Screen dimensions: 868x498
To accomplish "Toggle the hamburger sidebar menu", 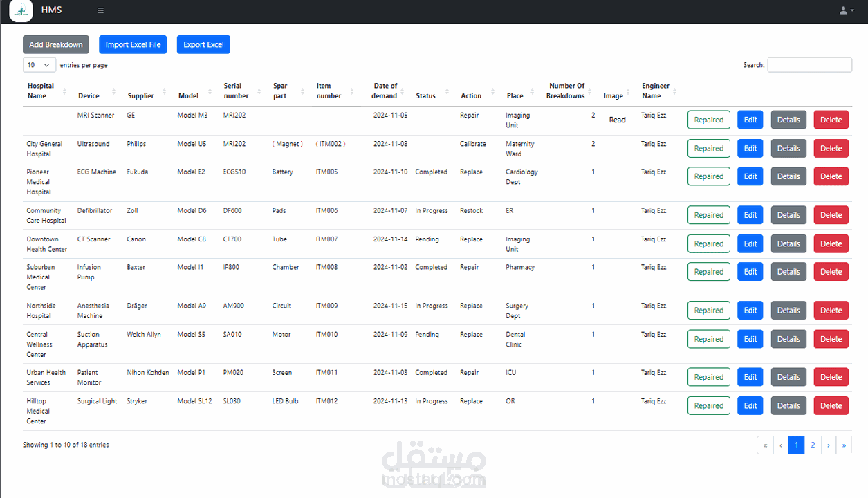I will click(100, 10).
